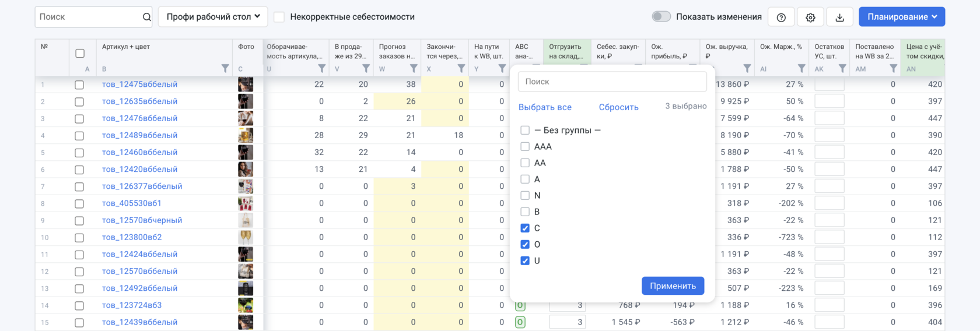Check the Некорректные себестоимости checkbox
The image size is (980, 331).
pyautogui.click(x=279, y=17)
